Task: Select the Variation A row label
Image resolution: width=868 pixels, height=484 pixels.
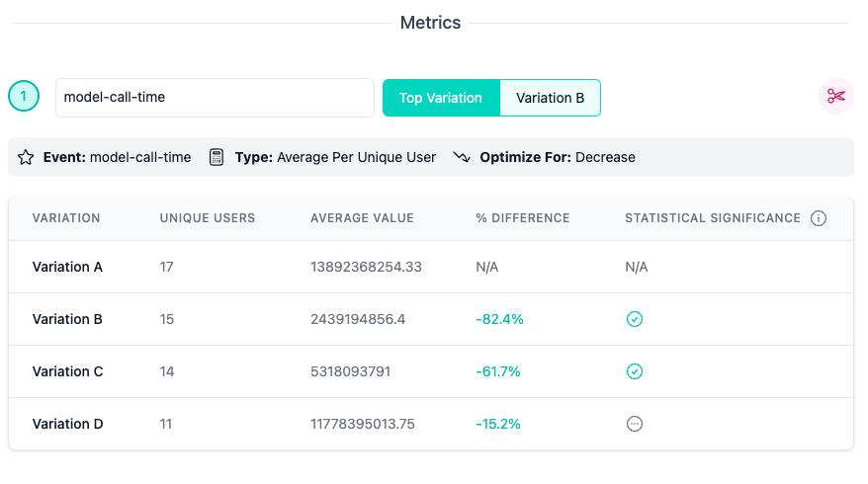Action: pos(67,267)
